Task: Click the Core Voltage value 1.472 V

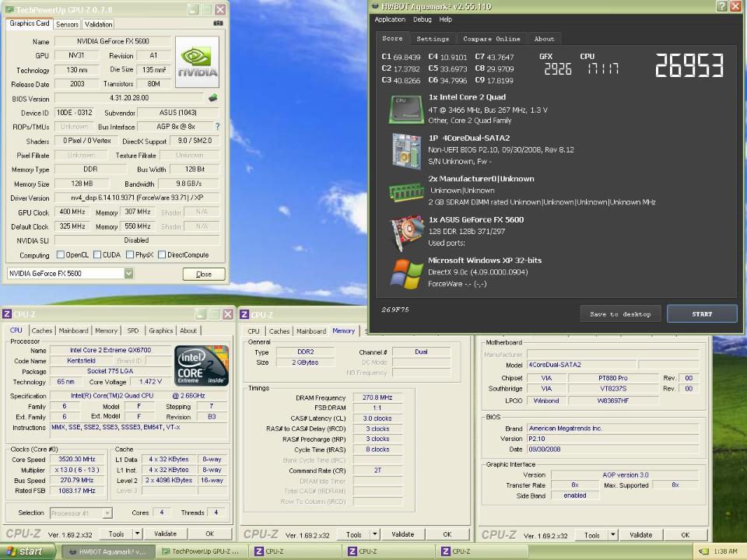Action: [150, 381]
